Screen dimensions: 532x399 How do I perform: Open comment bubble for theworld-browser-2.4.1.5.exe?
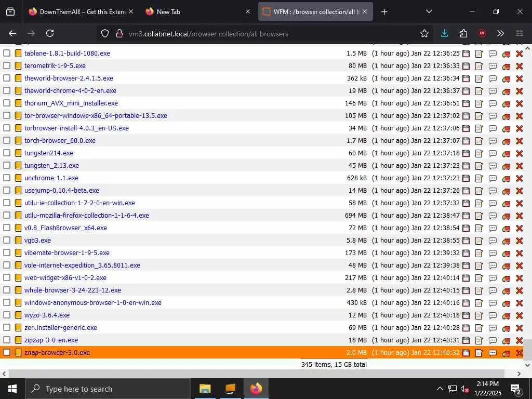pos(493,79)
